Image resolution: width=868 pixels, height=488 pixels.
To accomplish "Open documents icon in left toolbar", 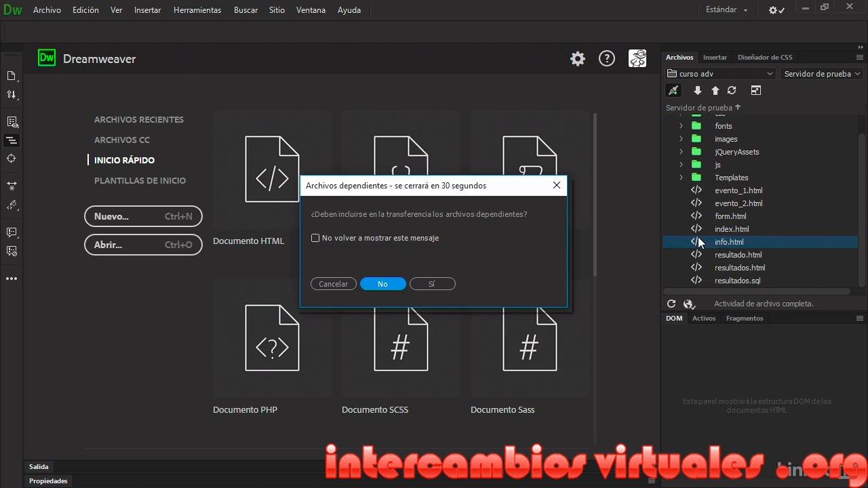I will tap(12, 75).
